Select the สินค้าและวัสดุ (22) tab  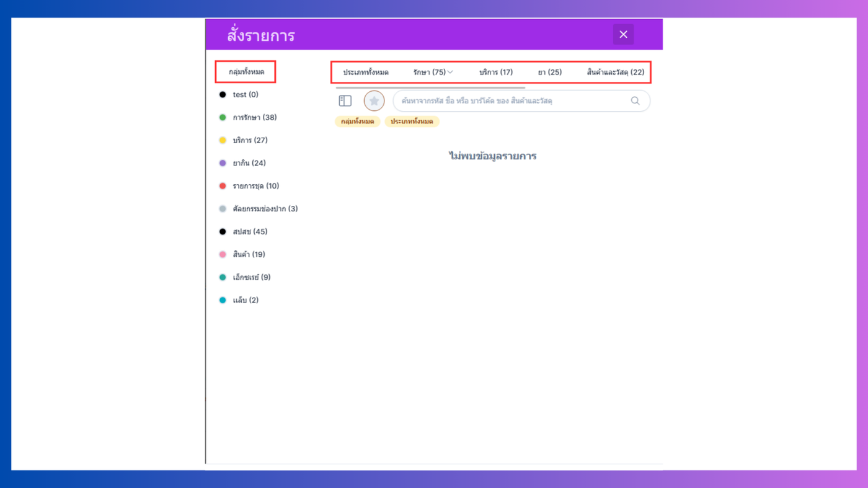tap(616, 73)
